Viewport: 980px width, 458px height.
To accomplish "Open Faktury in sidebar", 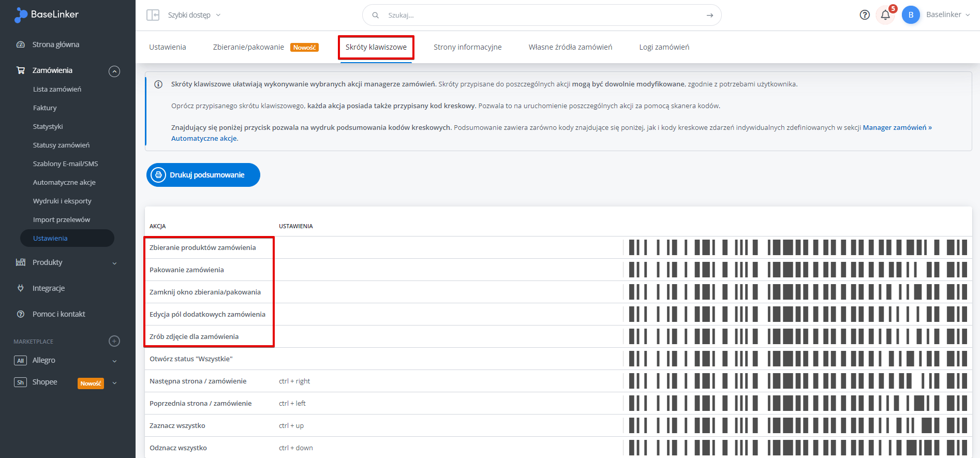I will (x=45, y=108).
